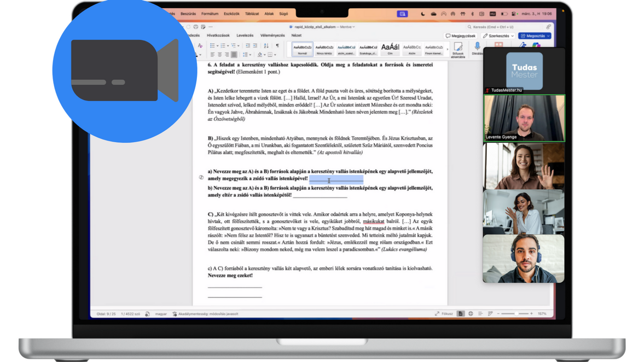Viewport: 644px width, 362px height.
Task: Switch to web layout view icon
Action: [471, 314]
